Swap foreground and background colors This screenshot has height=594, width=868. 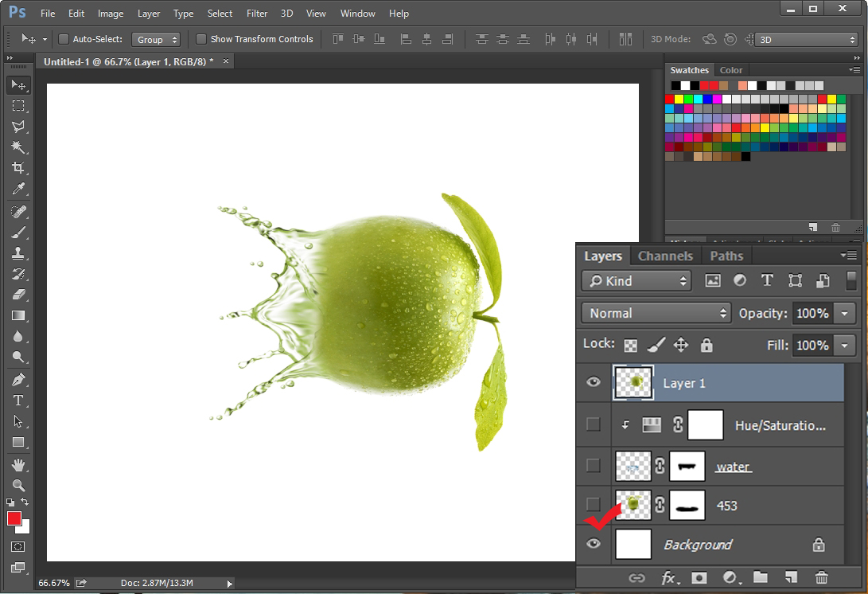tap(25, 502)
